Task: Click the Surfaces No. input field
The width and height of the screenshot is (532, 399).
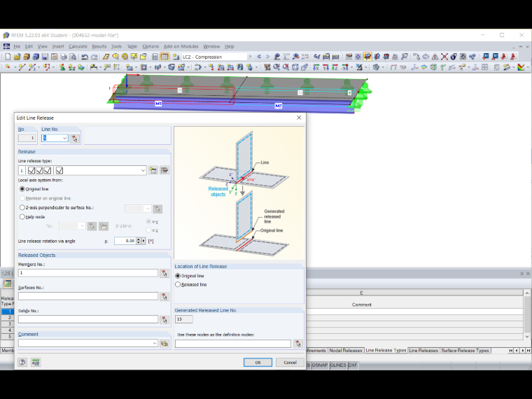Action: click(x=88, y=296)
